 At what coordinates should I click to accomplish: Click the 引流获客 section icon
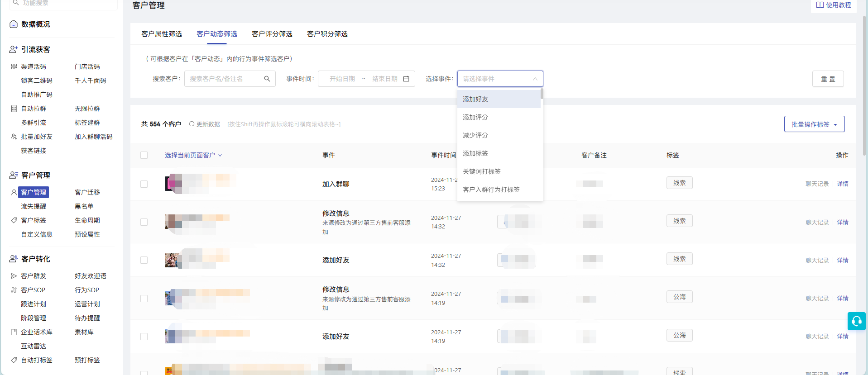[14, 49]
